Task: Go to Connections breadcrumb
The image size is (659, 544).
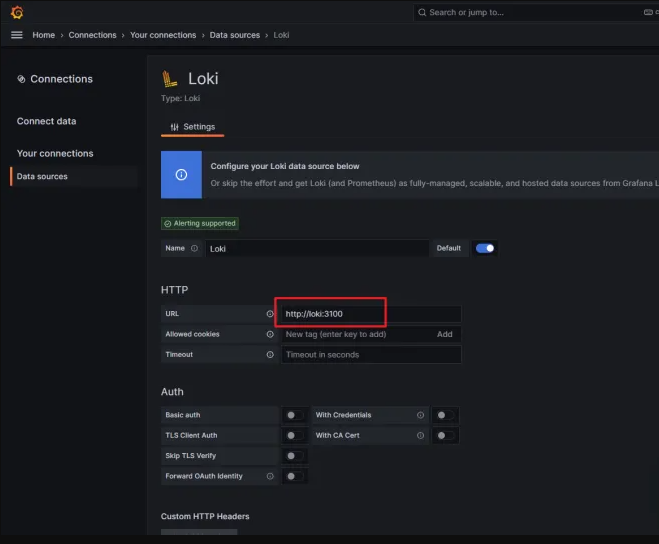Action: tap(92, 35)
